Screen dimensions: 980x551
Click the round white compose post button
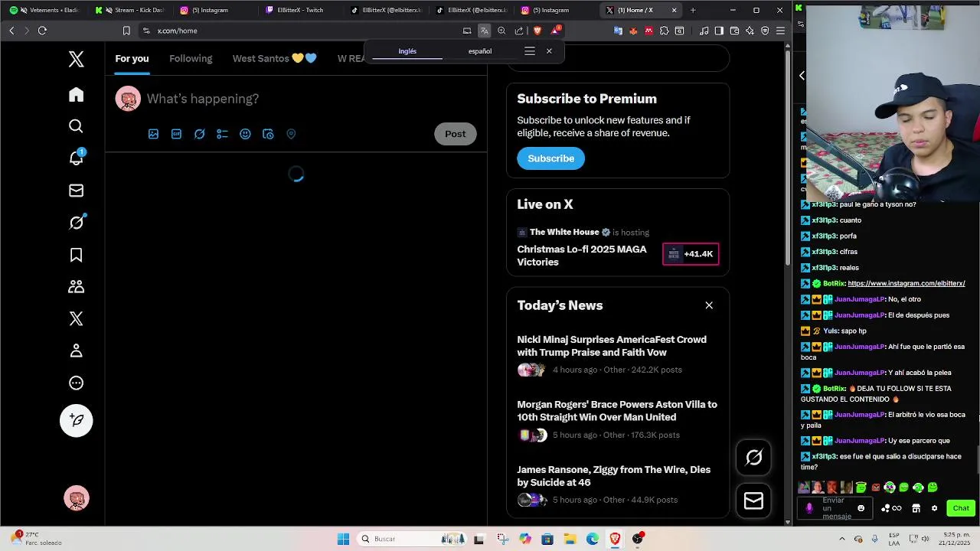pyautogui.click(x=77, y=420)
